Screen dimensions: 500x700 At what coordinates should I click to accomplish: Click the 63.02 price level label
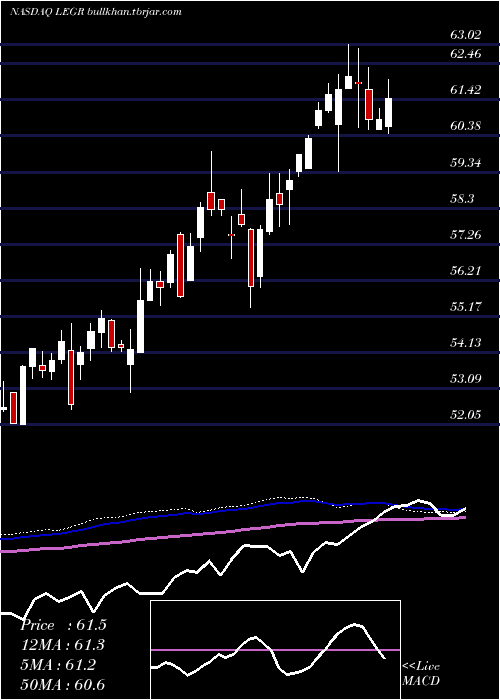[x=466, y=35]
